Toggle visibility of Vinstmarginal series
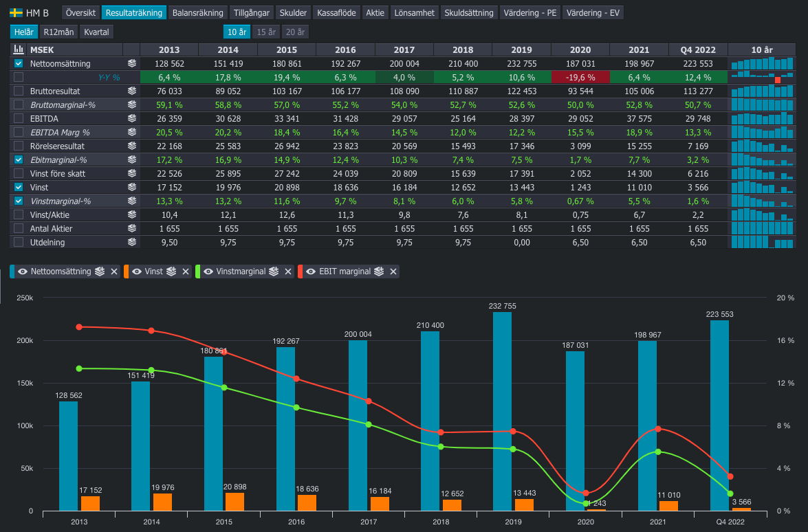 coord(208,271)
